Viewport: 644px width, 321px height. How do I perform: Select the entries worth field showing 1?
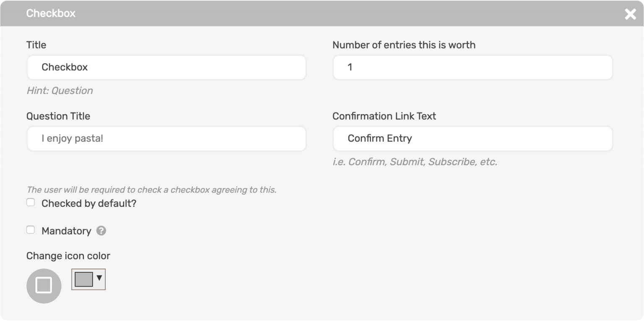pos(473,67)
